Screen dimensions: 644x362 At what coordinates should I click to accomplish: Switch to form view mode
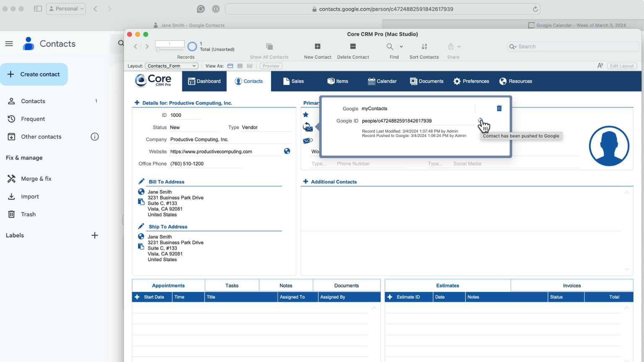[x=230, y=66]
